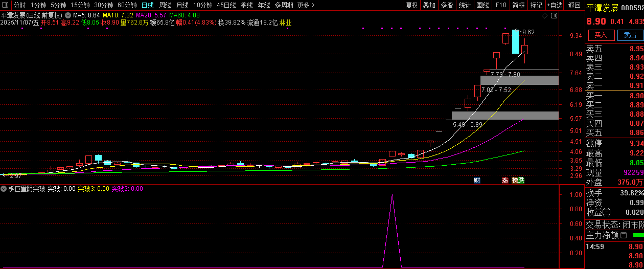Click the 外盘 volume row
The height and width of the screenshot is (269, 644).
click(x=614, y=182)
